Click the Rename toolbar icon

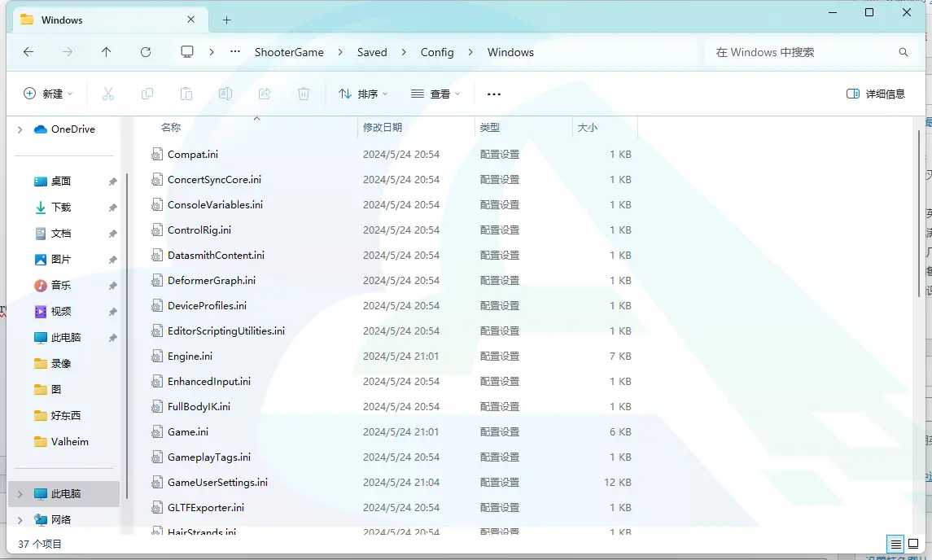225,94
